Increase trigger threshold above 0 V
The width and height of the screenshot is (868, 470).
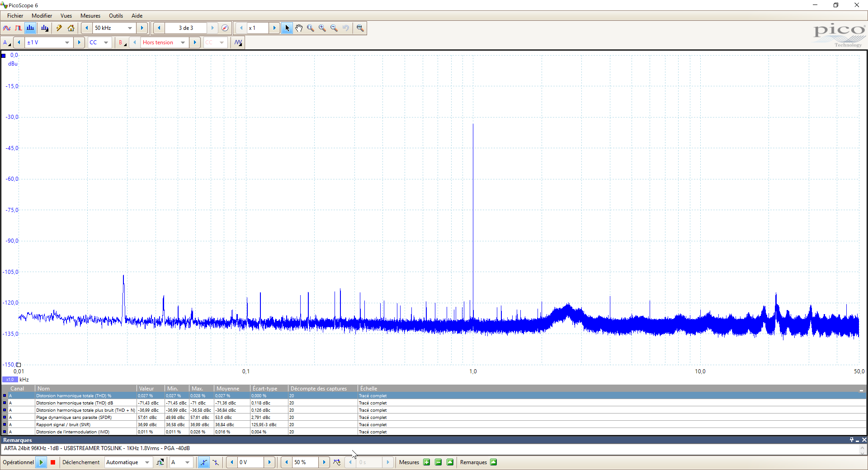[269, 462]
